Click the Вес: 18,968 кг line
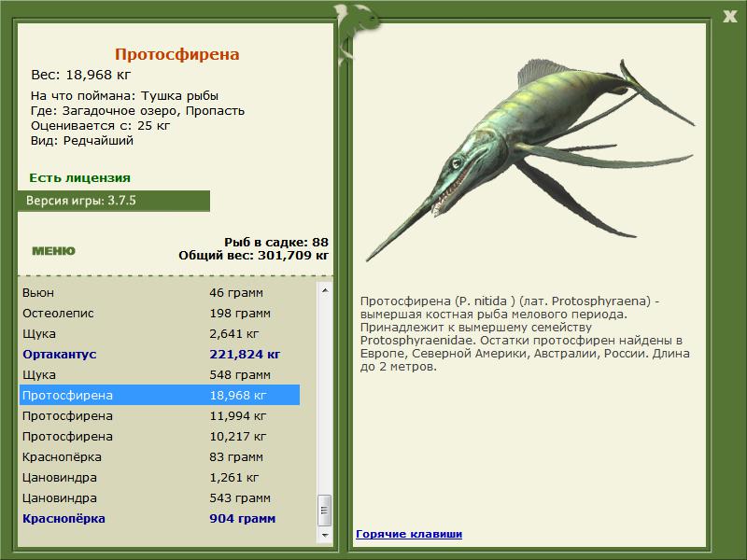Image resolution: width=747 pixels, height=560 pixels. [80, 75]
